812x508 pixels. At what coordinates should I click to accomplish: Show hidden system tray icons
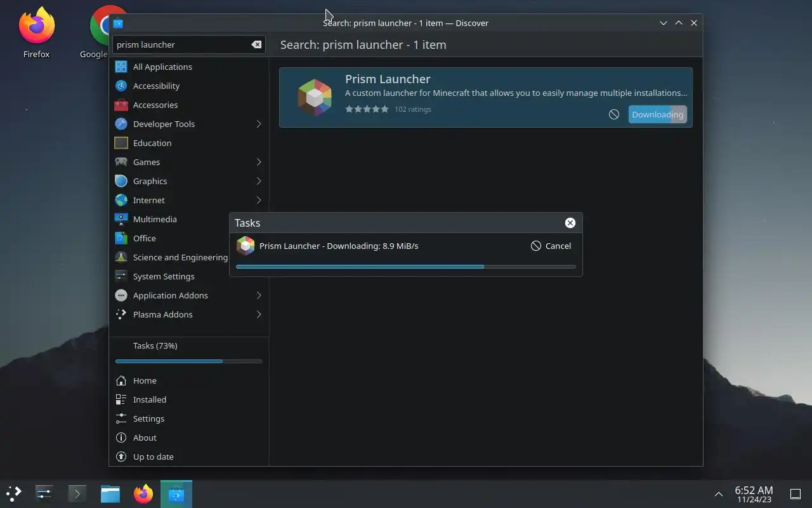point(719,494)
